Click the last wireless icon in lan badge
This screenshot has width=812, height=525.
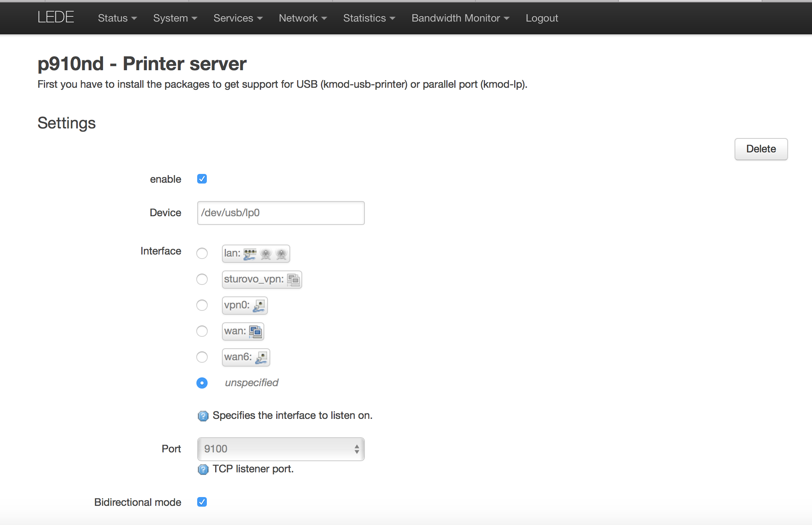281,254
